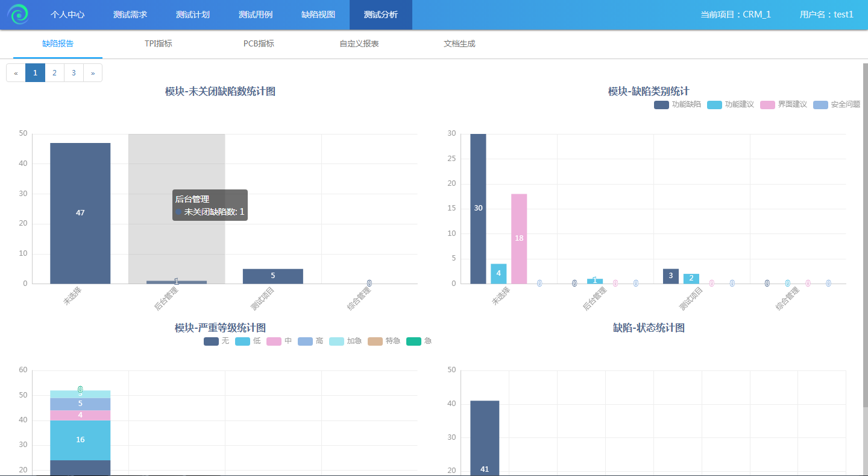Open the 测试计划 menu
The width and height of the screenshot is (868, 476).
tap(193, 14)
